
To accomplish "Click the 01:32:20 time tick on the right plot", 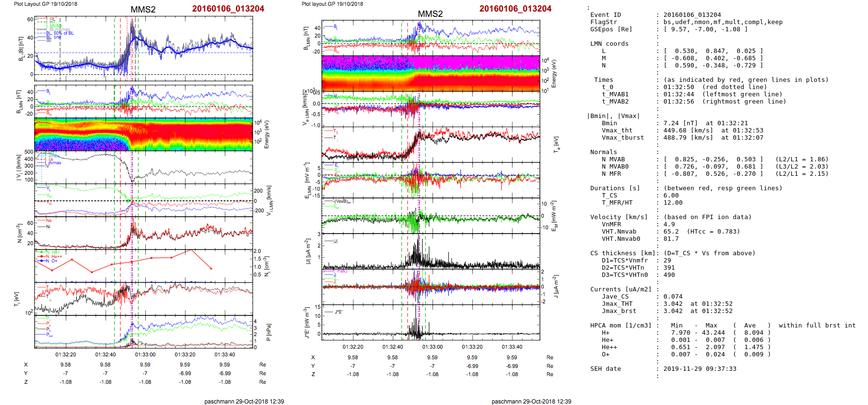I will [353, 347].
